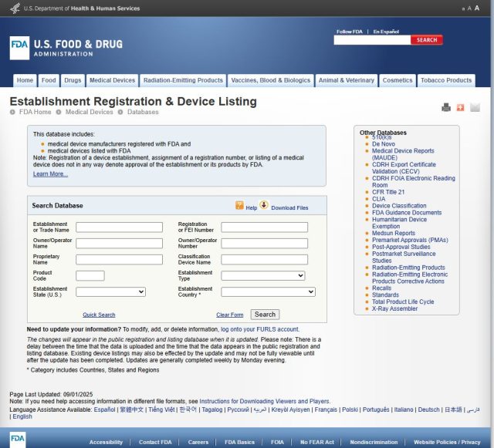
Task: Open the Premarket Approvals (PMAs) link
Action: click(x=410, y=241)
